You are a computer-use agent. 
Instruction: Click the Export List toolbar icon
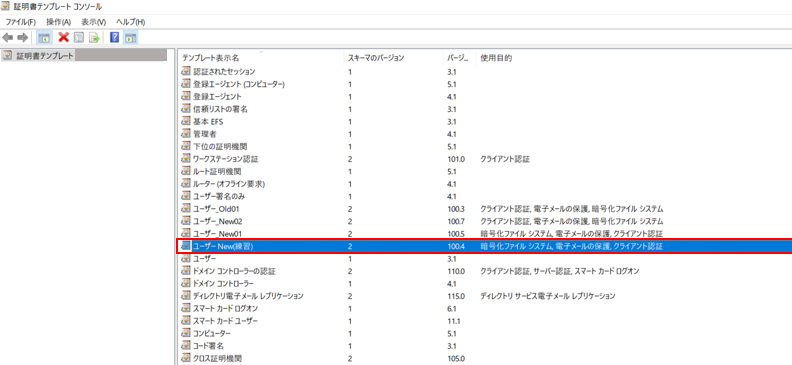(x=94, y=37)
